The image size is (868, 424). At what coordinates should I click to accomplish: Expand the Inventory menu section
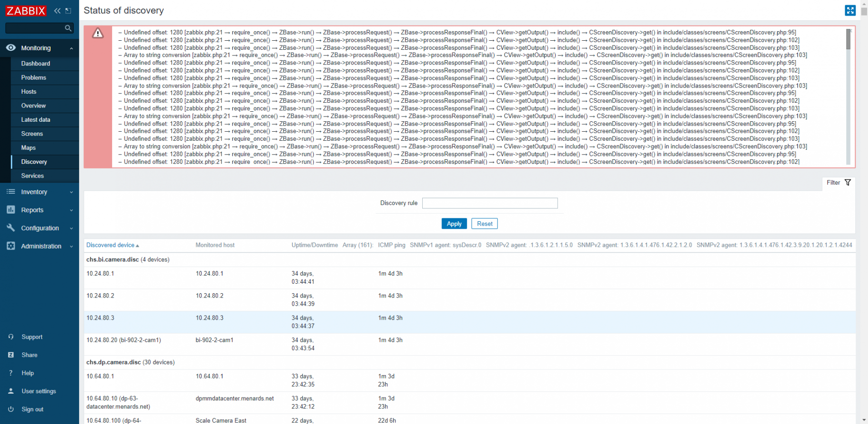pos(39,192)
